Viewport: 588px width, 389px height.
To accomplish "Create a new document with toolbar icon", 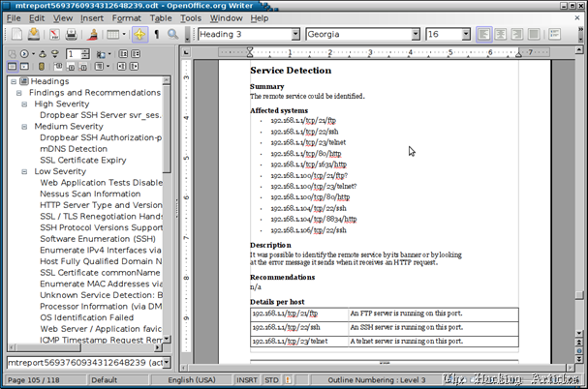I will pos(16,34).
